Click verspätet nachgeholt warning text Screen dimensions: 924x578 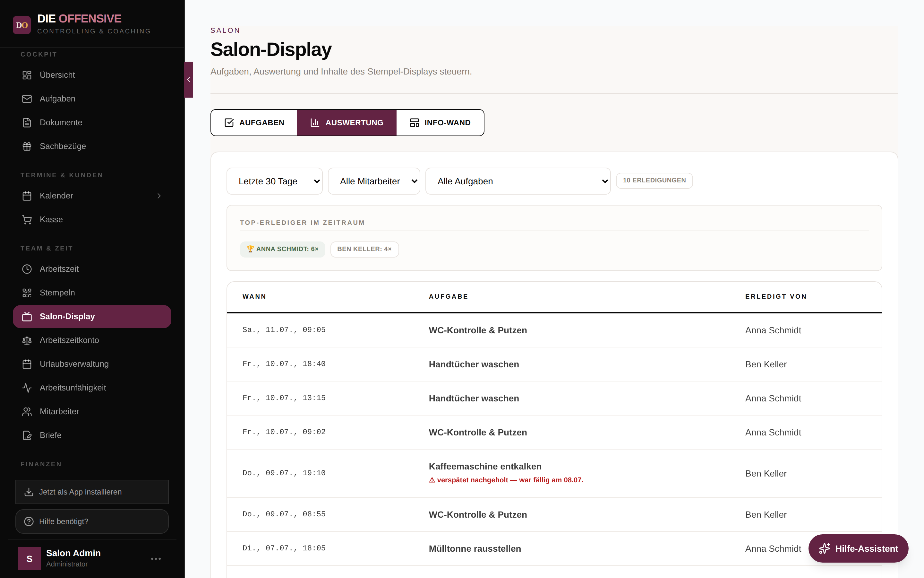tap(506, 480)
